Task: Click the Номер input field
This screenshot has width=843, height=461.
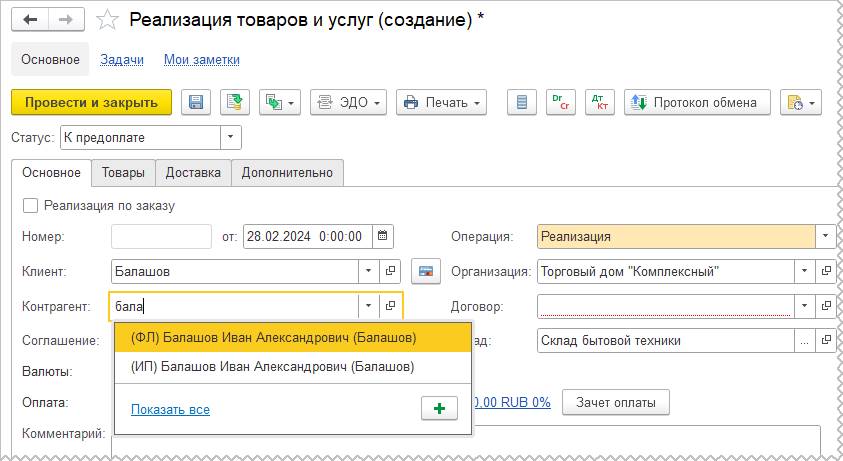Action: click(160, 237)
